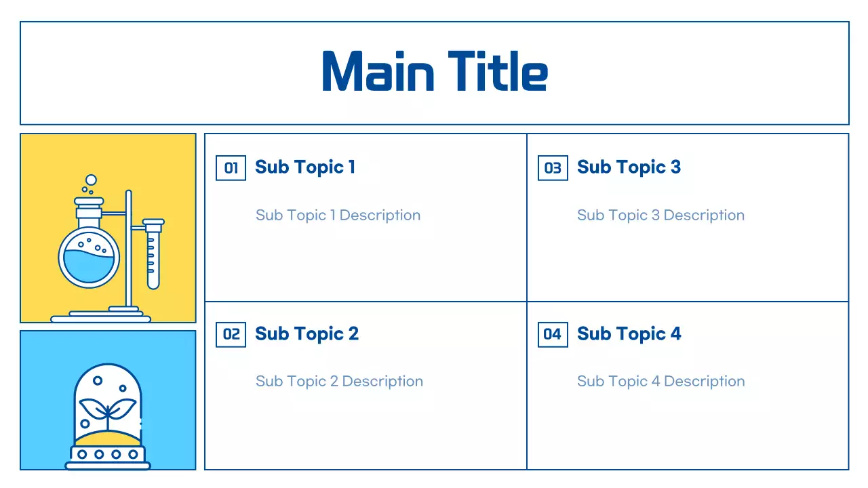Image resolution: width=868 pixels, height=488 pixels.
Task: Click the plant leaves inside the dome
Action: click(108, 409)
